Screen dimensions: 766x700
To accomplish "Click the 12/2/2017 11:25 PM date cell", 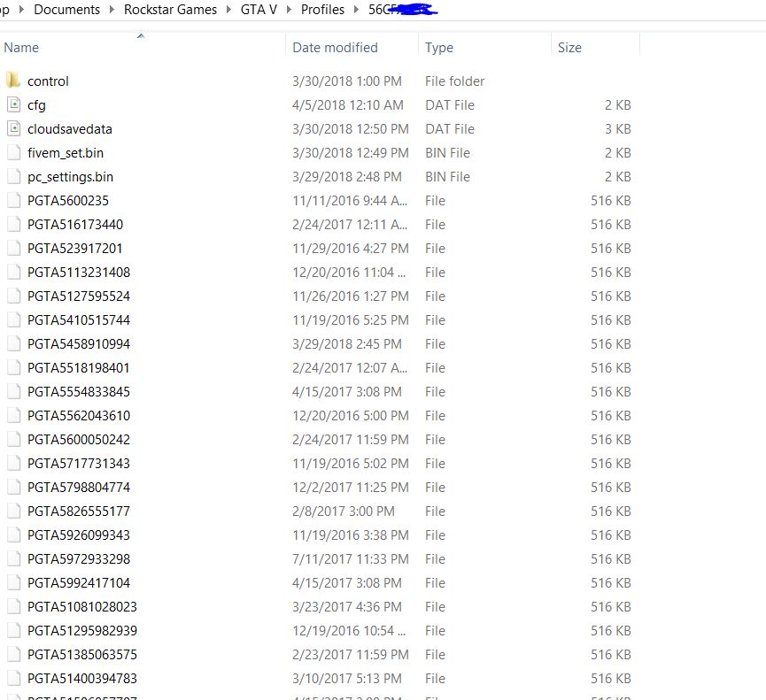I will pos(351,488).
